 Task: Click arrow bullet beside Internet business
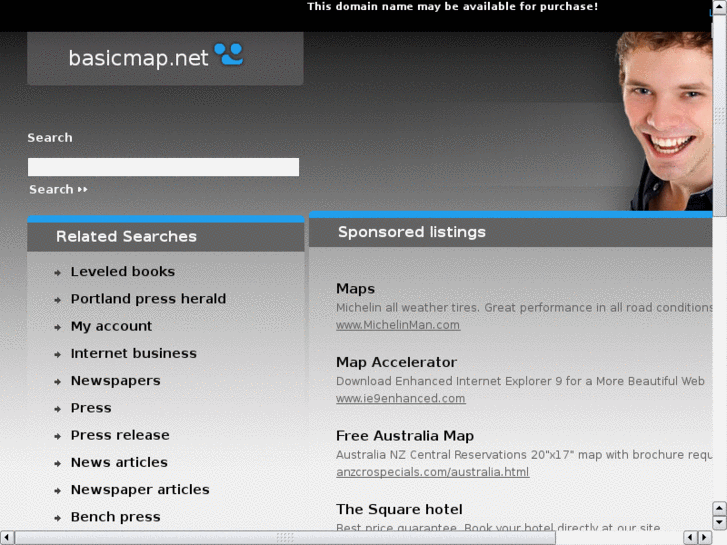[x=57, y=355]
